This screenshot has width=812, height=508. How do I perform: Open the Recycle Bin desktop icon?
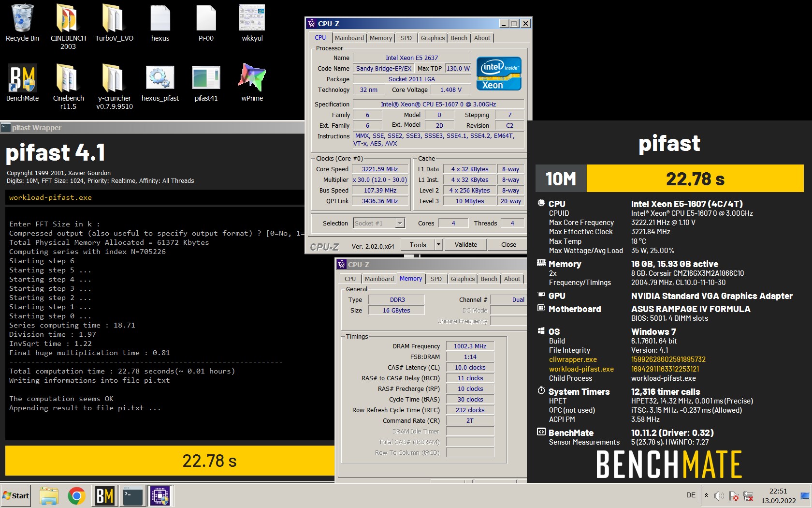click(22, 23)
